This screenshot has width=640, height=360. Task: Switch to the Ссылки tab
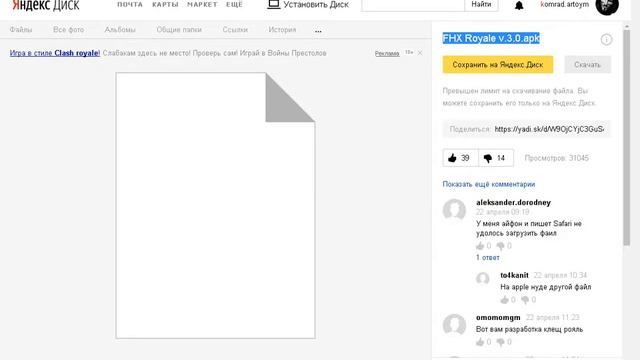235,30
